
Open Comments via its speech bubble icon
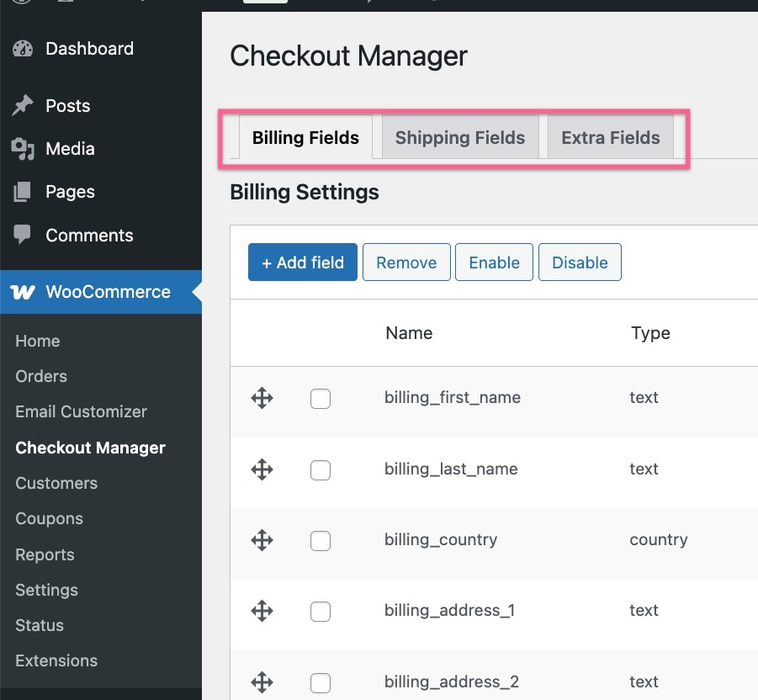coord(24,236)
